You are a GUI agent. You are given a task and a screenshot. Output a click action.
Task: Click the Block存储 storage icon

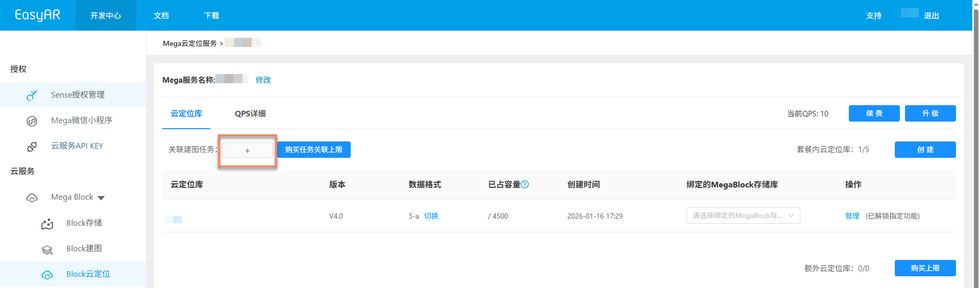[47, 224]
